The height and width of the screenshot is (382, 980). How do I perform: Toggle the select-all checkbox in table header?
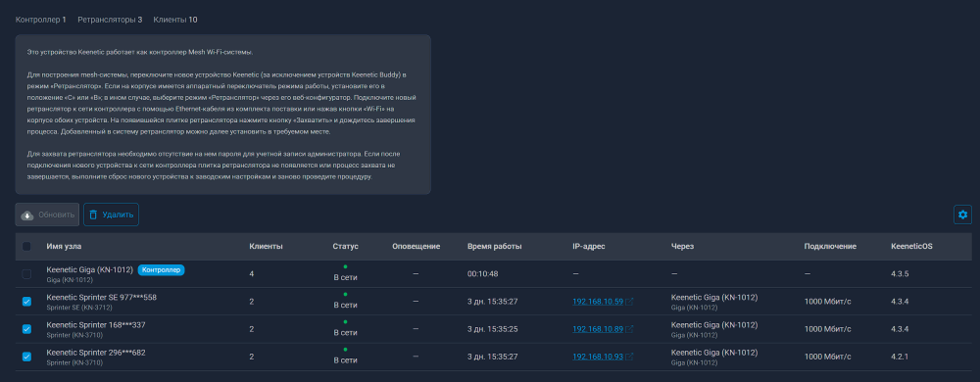(x=26, y=247)
